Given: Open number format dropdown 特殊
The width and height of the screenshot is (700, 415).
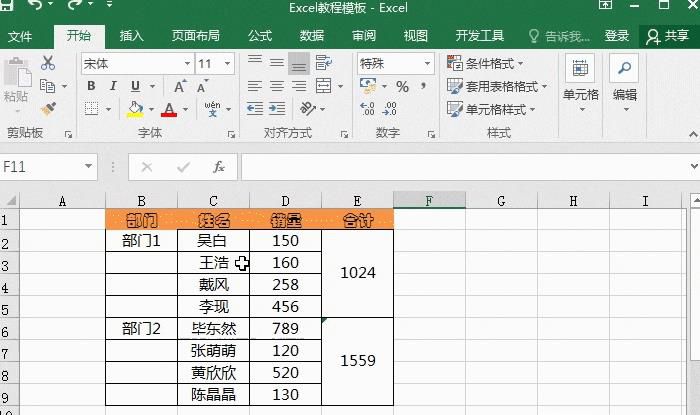Looking at the screenshot, I should point(427,64).
